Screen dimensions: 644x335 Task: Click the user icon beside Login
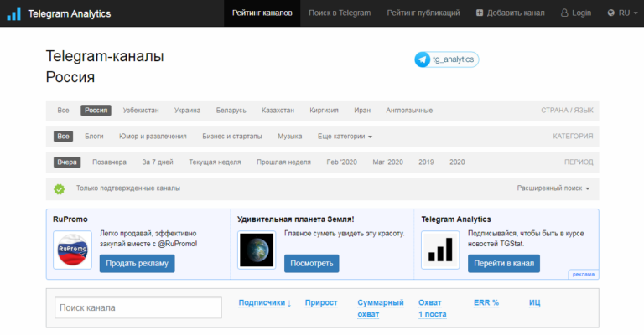coord(564,13)
